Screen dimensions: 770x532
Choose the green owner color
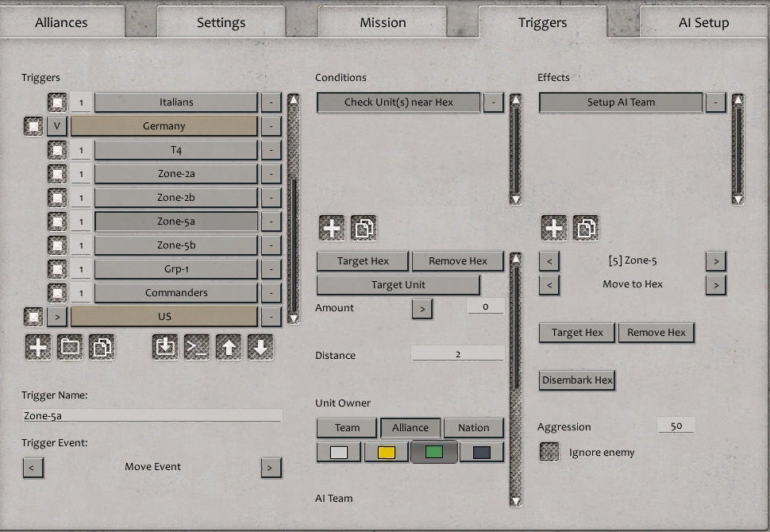point(434,452)
